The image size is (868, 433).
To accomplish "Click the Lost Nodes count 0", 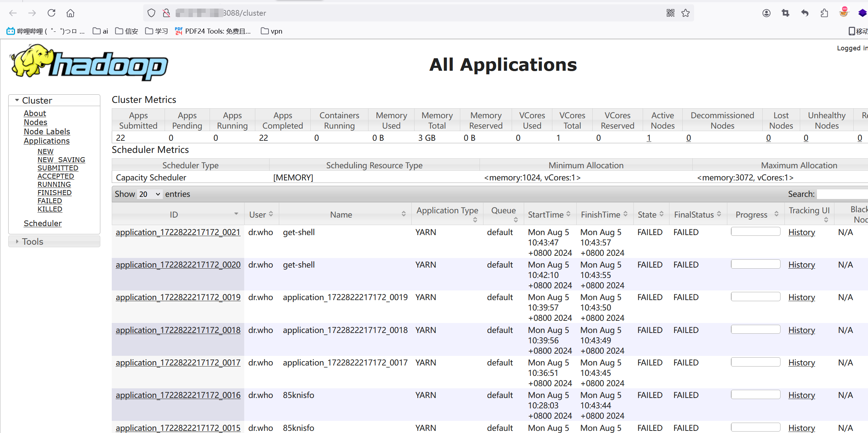I will (x=768, y=138).
